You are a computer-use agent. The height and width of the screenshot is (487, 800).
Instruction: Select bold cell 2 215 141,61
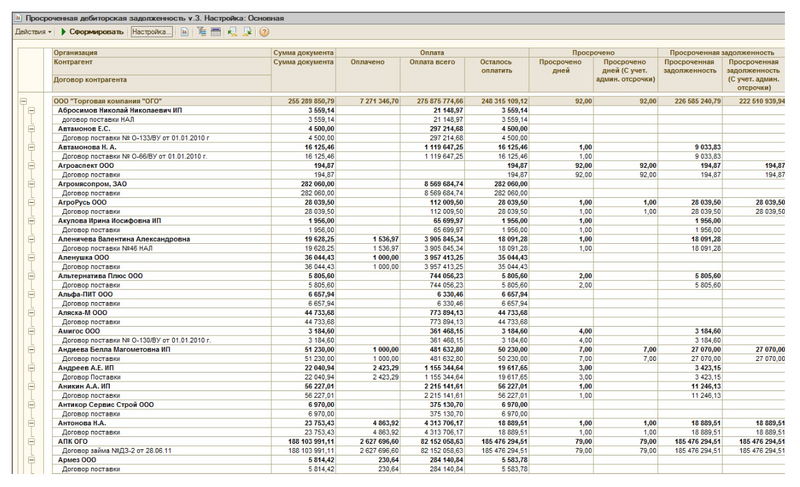click(432, 386)
